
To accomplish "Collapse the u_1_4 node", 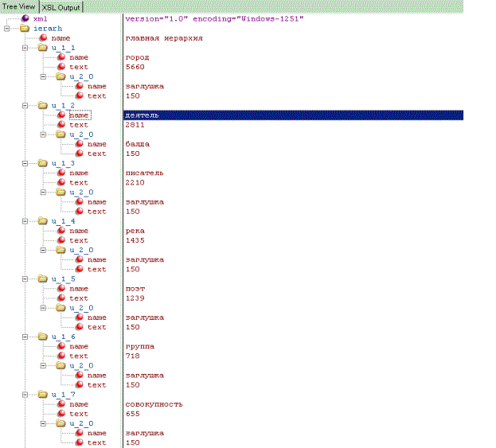I will (x=25, y=221).
